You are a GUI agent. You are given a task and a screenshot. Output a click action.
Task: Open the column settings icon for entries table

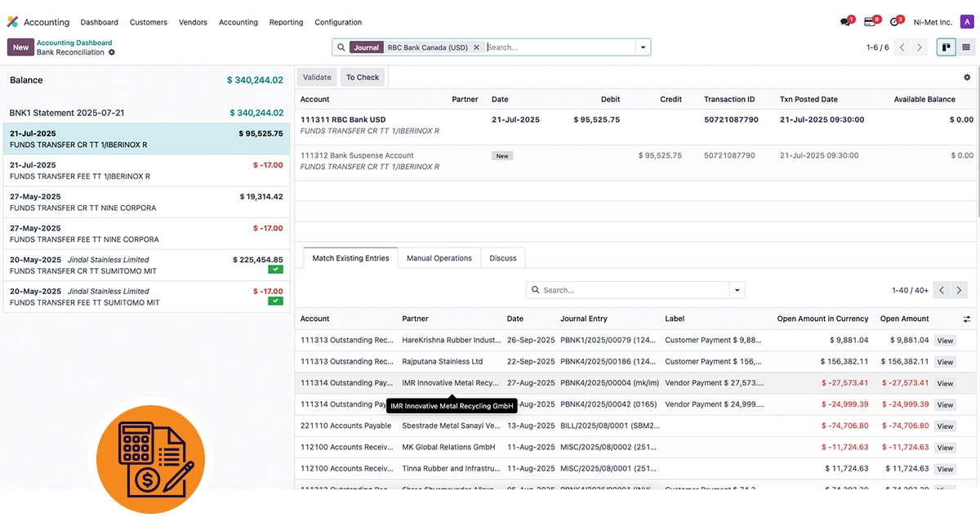tap(967, 319)
